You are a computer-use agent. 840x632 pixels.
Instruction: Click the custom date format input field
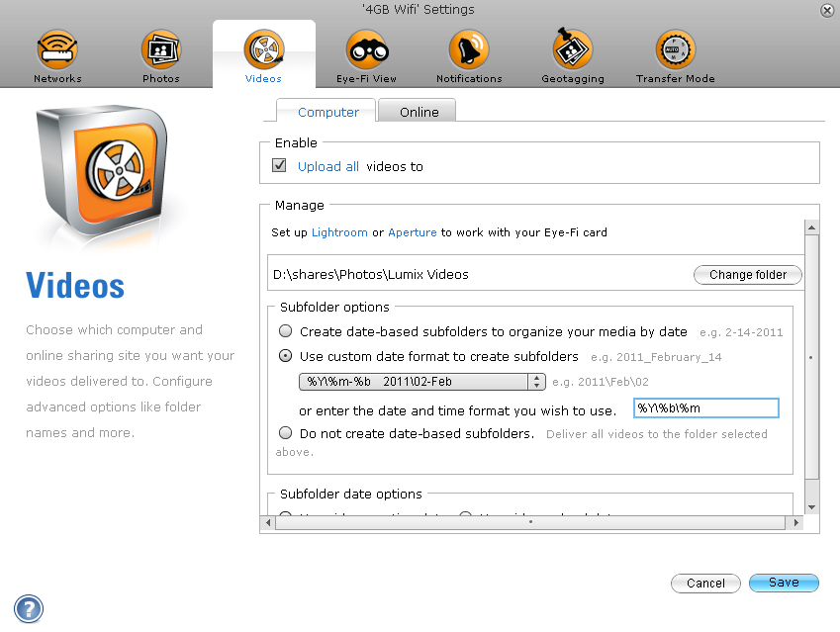click(x=706, y=408)
